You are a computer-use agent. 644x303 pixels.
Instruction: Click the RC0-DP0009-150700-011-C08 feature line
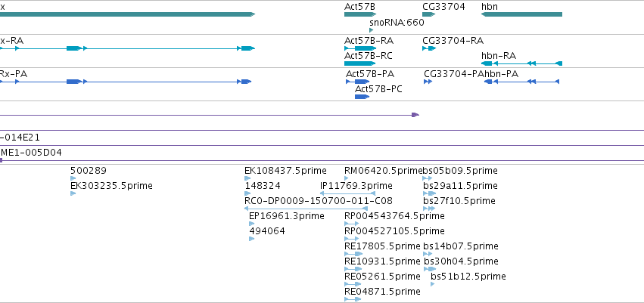click(x=306, y=209)
